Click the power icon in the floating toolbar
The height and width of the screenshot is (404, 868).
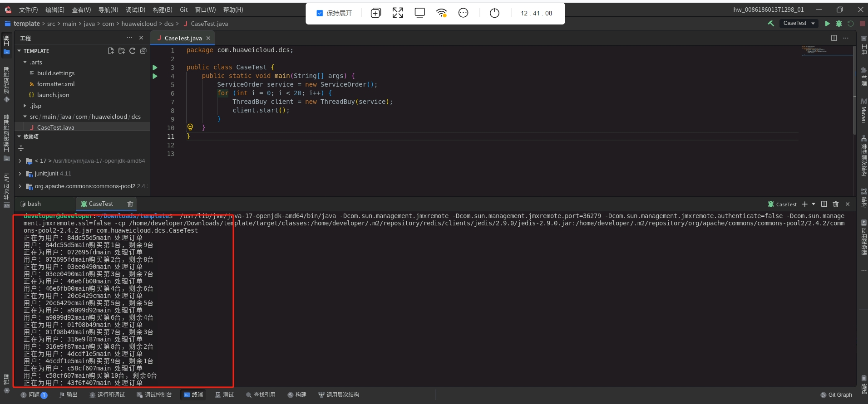click(494, 13)
